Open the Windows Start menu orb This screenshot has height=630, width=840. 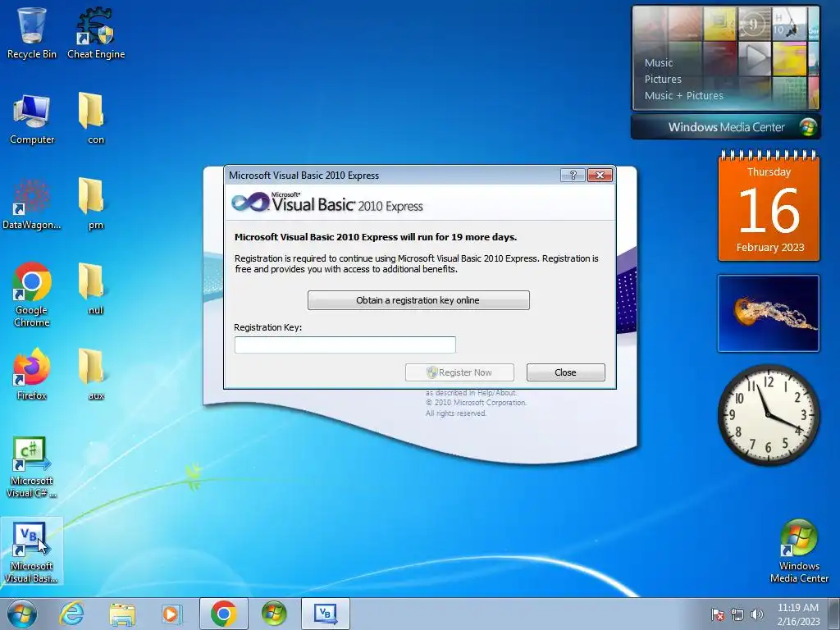[22, 614]
